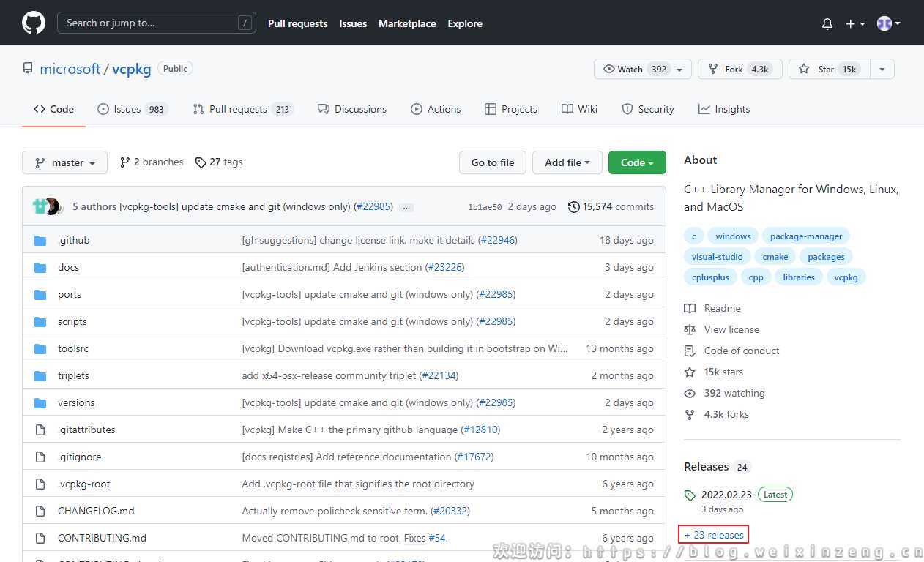Click the commit history clock icon
The height and width of the screenshot is (562, 924).
click(x=573, y=207)
